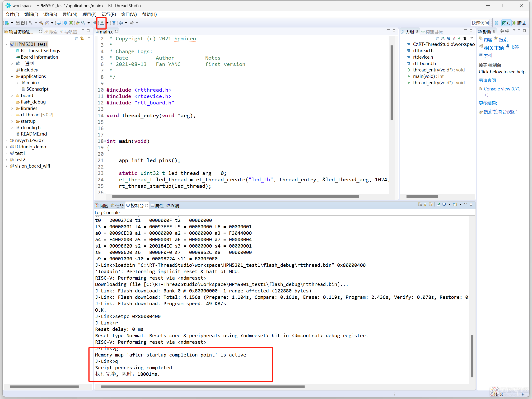Screen dimensions: 532x399
Task: Switch to the 终端 tab
Action: coord(173,206)
